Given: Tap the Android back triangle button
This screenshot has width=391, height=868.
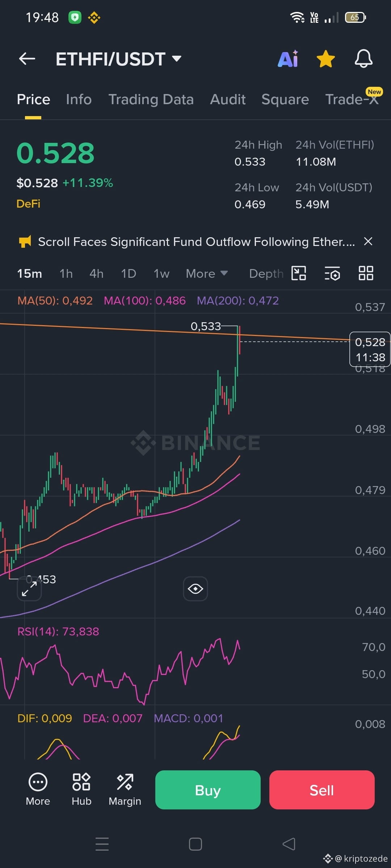Looking at the screenshot, I should [289, 844].
